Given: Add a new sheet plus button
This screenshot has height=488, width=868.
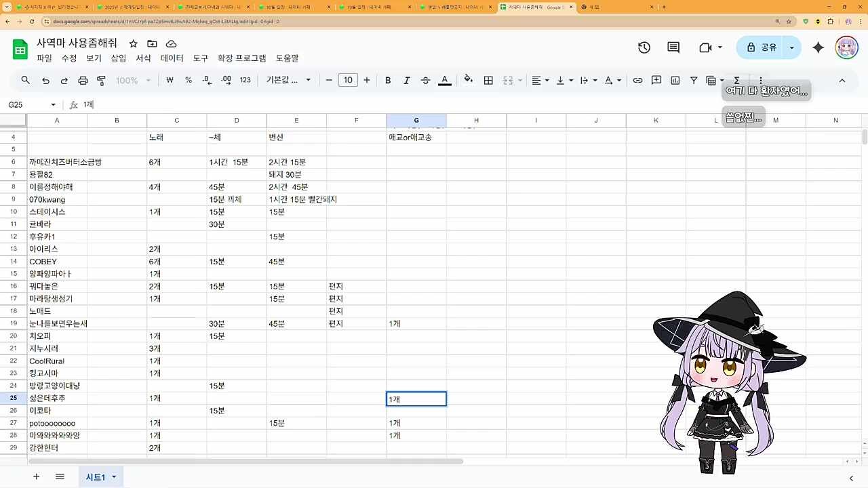Looking at the screenshot, I should (37, 476).
